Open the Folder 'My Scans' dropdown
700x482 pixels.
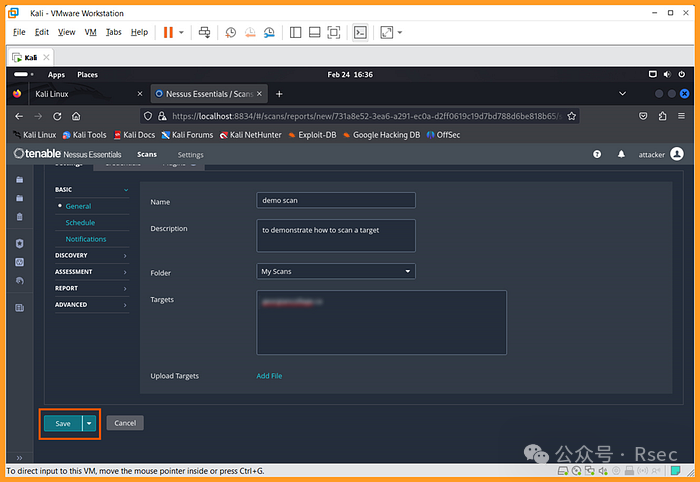click(x=336, y=271)
